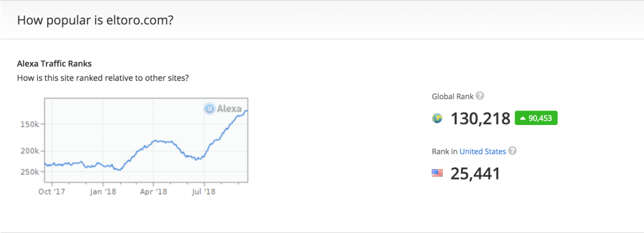Select the Jan '18 label on chart axis
Viewport: 644px width, 233px height.
[103, 191]
